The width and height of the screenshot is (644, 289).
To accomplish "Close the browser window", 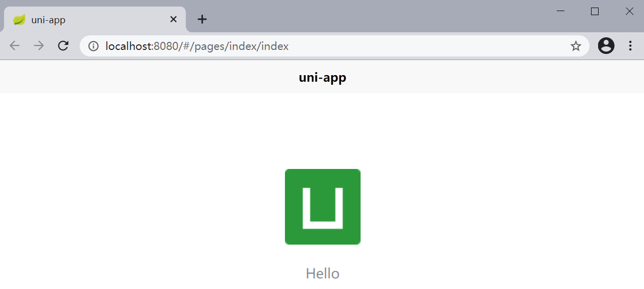I will [x=629, y=11].
